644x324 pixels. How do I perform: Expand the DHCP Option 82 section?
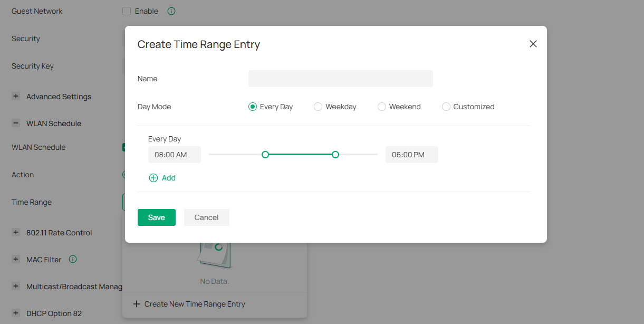[x=15, y=313]
